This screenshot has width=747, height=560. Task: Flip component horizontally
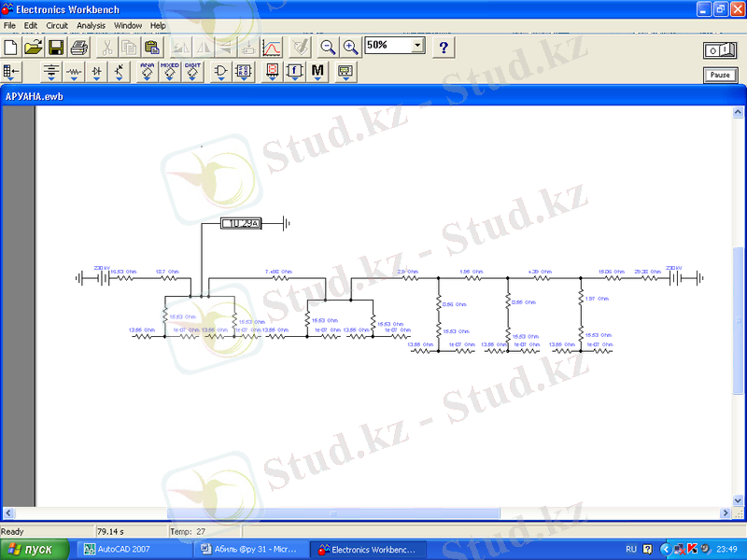coord(204,48)
